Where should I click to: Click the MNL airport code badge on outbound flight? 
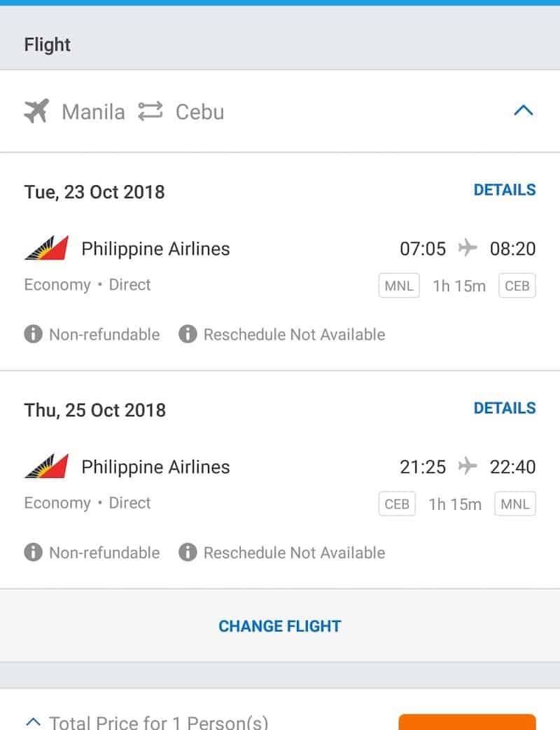coord(399,286)
